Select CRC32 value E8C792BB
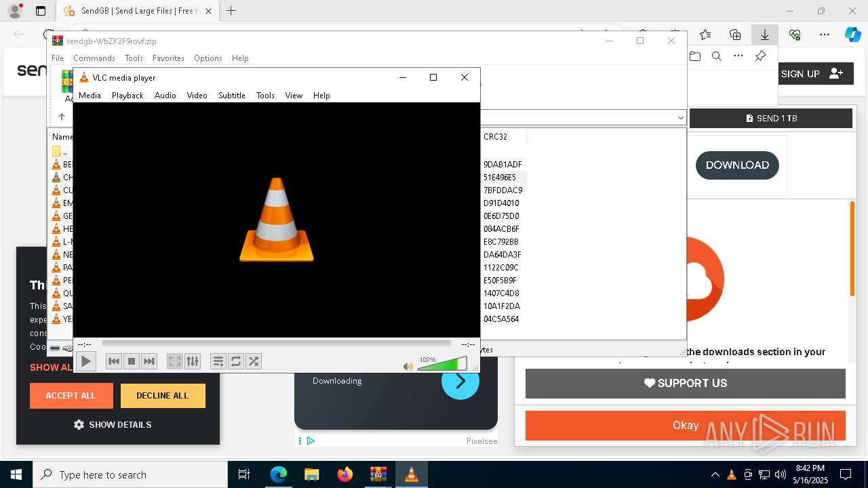868x488 pixels. [x=501, y=242]
